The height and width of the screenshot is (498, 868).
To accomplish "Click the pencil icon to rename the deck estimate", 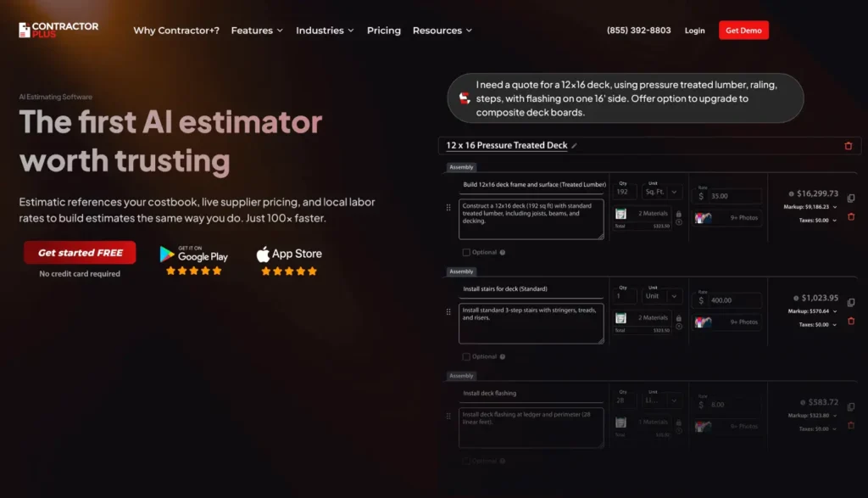I will [575, 145].
